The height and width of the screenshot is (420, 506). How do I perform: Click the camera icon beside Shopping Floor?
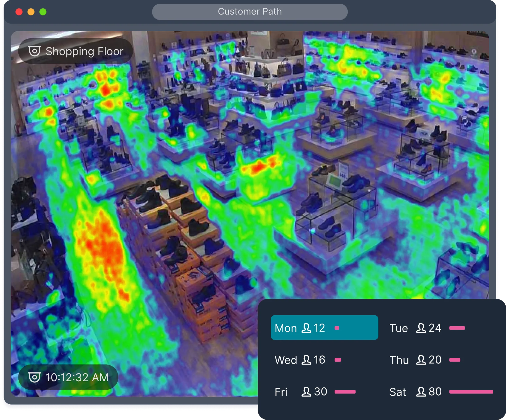point(34,51)
